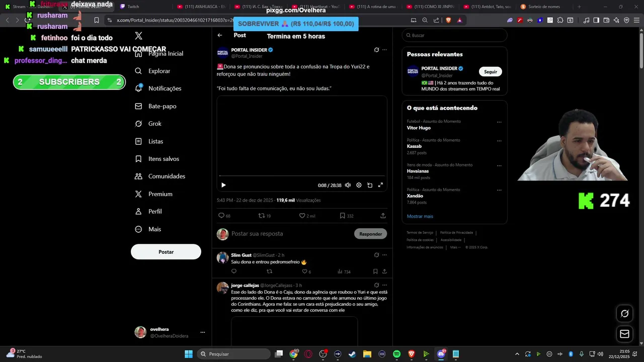Click the taskbar Pesquisar search box

233,354
